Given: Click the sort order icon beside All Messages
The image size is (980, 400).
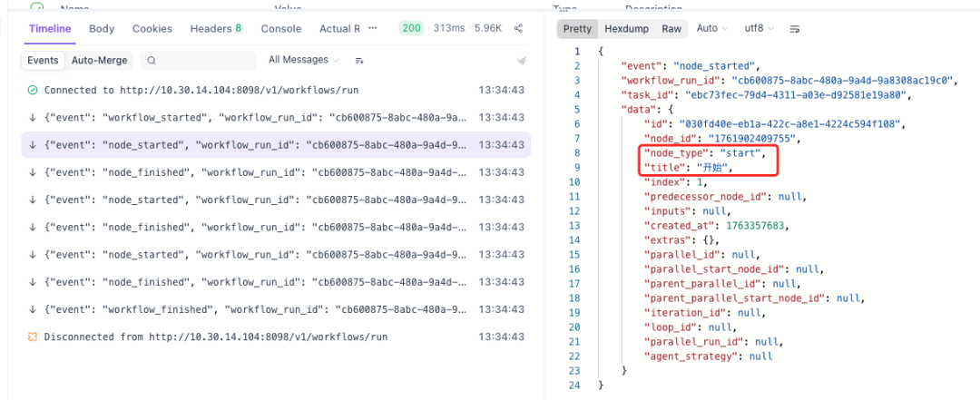Looking at the screenshot, I should 359,61.
